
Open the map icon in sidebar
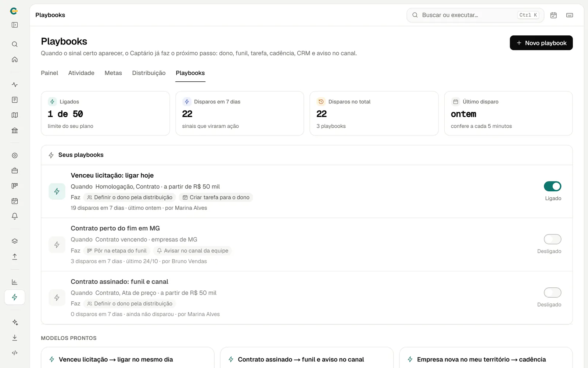15,115
